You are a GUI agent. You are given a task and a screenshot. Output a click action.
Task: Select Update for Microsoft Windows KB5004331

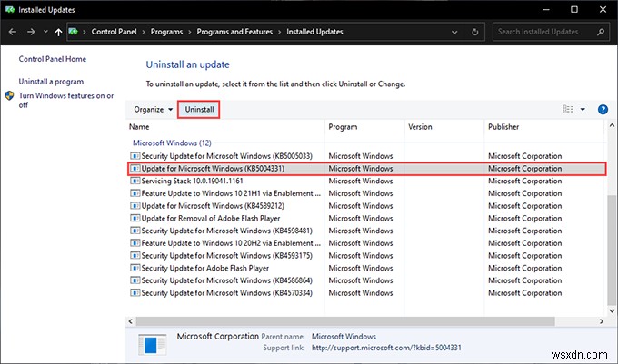pos(366,169)
